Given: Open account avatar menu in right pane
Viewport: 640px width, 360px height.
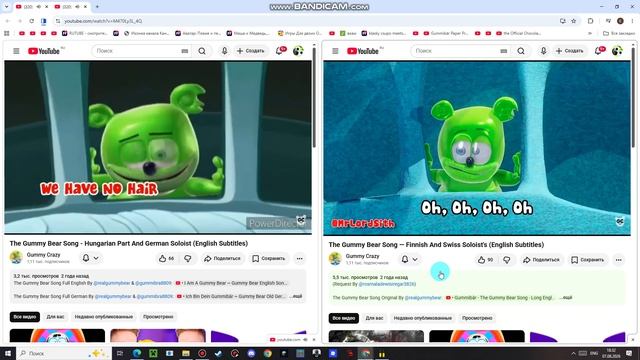Looking at the screenshot, I should 617,51.
